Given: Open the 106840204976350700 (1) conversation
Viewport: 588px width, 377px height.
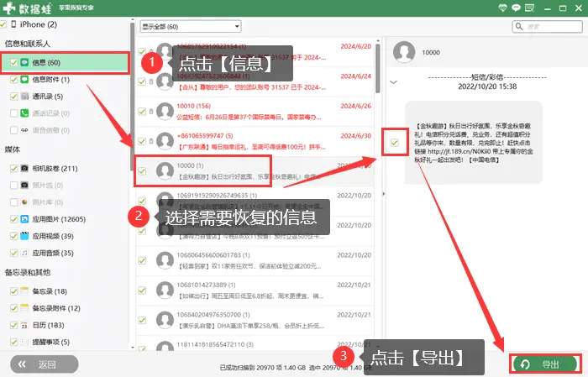Looking at the screenshot, I should [x=255, y=321].
